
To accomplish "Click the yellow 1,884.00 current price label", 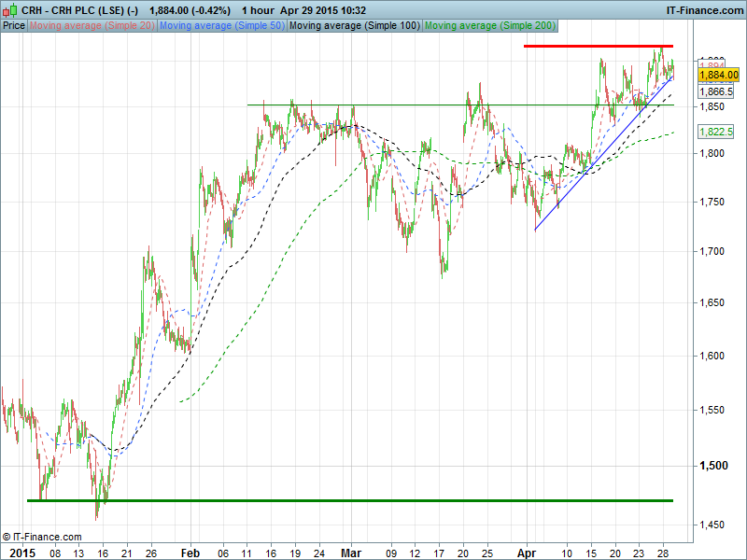I will click(x=717, y=75).
